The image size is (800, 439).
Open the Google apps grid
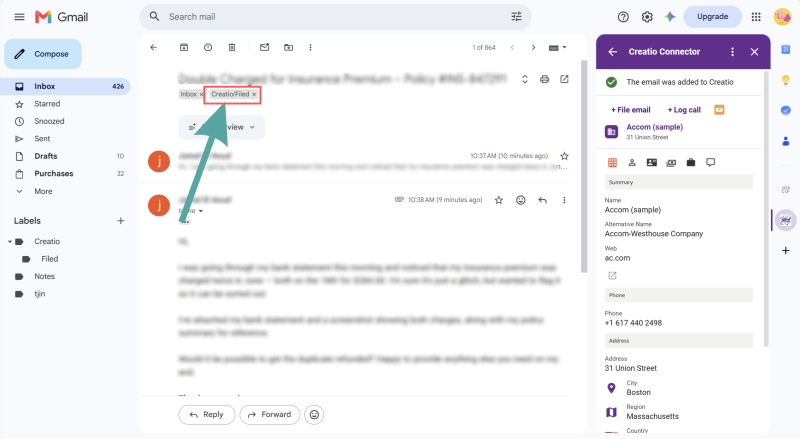coord(756,17)
